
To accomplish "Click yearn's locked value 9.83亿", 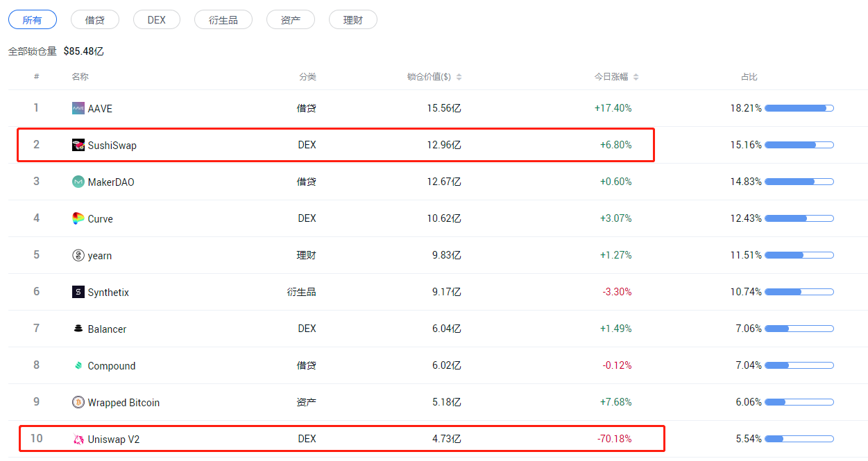I will 447,255.
